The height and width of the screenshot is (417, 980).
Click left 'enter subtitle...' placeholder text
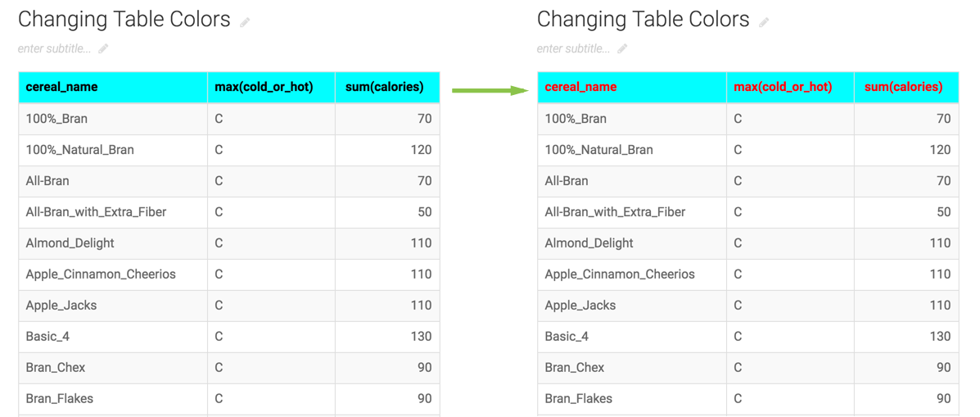[x=54, y=49]
